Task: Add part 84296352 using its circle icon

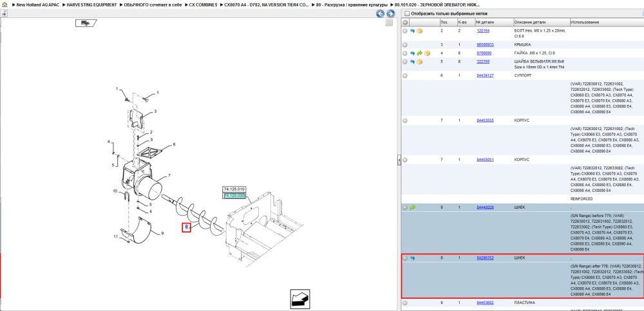Action: pyautogui.click(x=405, y=258)
